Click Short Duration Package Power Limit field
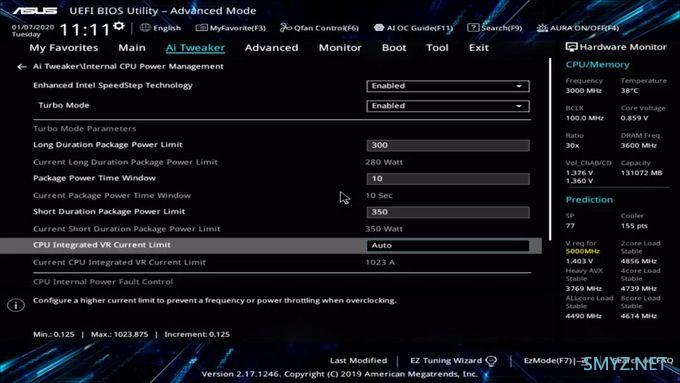Viewport: 680px width, 383px height. 448,212
